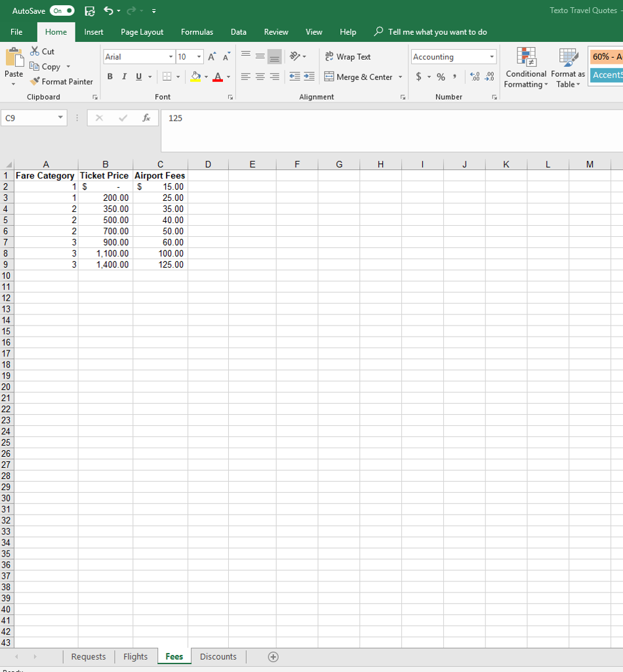This screenshot has height=672, width=623.
Task: Open the font size dropdown
Action: [x=199, y=56]
